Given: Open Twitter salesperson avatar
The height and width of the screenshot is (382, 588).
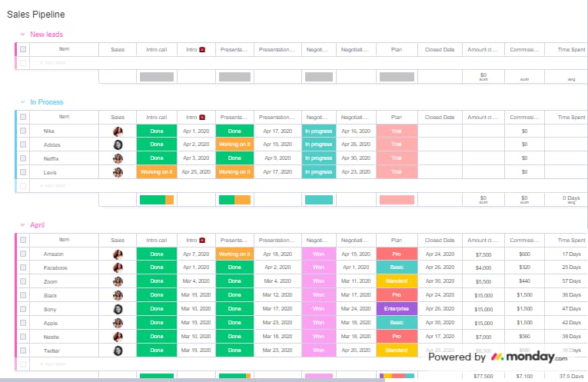Looking at the screenshot, I should click(118, 351).
